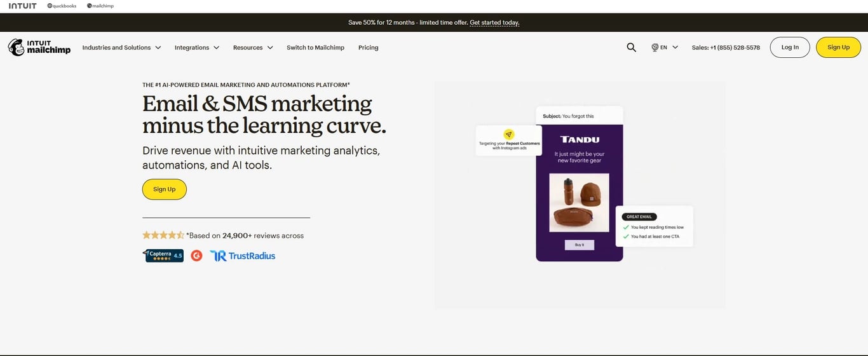Expand the Resources dropdown
The image size is (868, 356).
point(253,48)
